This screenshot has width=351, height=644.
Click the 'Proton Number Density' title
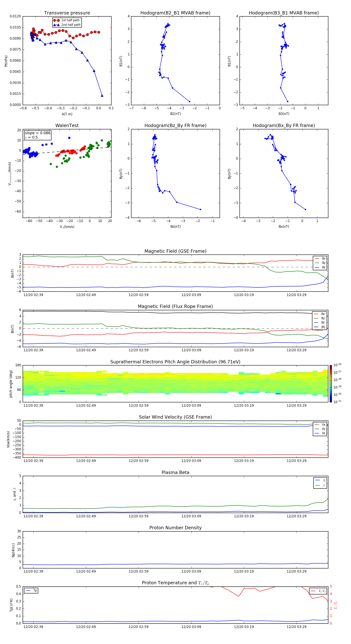point(175,528)
